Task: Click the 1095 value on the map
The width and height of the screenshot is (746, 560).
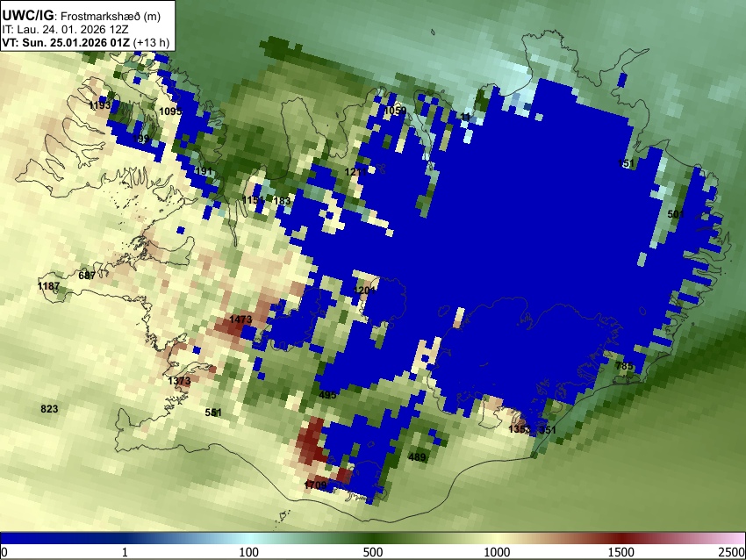Action: coord(170,111)
